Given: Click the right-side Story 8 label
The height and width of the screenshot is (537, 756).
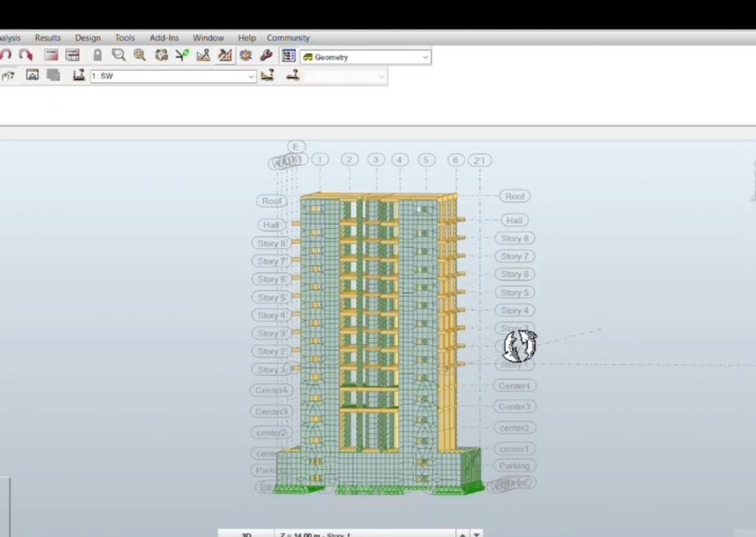Looking at the screenshot, I should [x=515, y=238].
